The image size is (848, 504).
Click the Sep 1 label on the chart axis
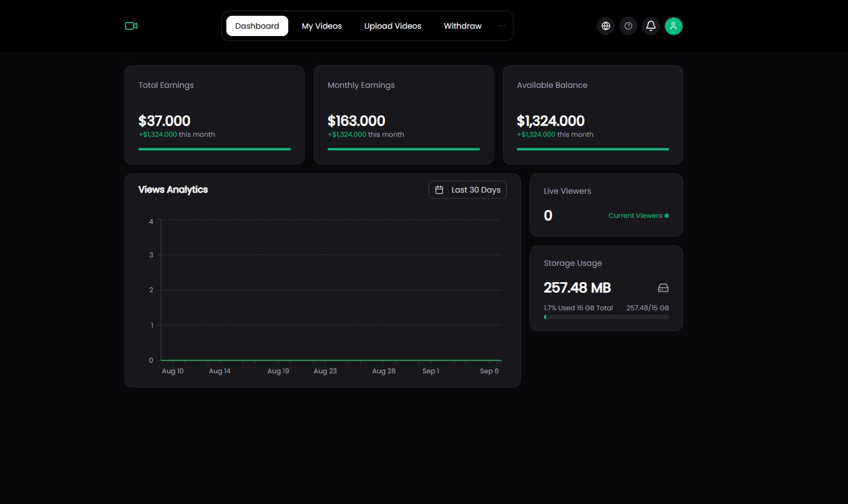(x=431, y=371)
